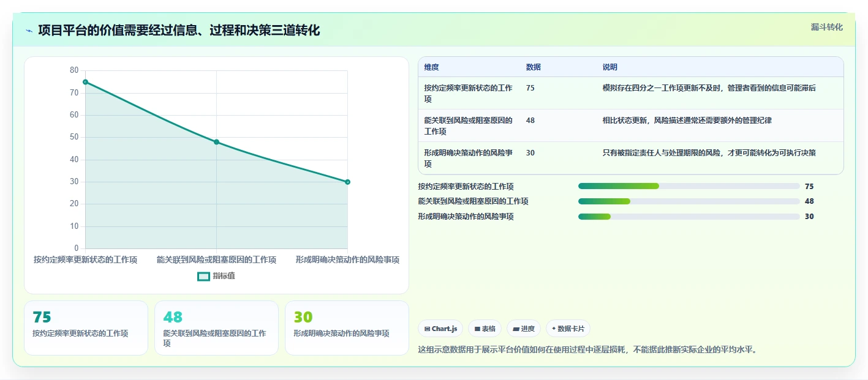The width and height of the screenshot is (868, 380).
Task: Click the 漏斗转化 label in header
Action: coord(826,27)
